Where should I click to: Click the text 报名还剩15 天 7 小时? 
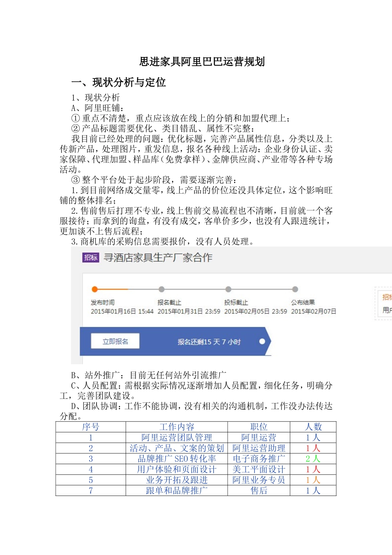coord(209,342)
